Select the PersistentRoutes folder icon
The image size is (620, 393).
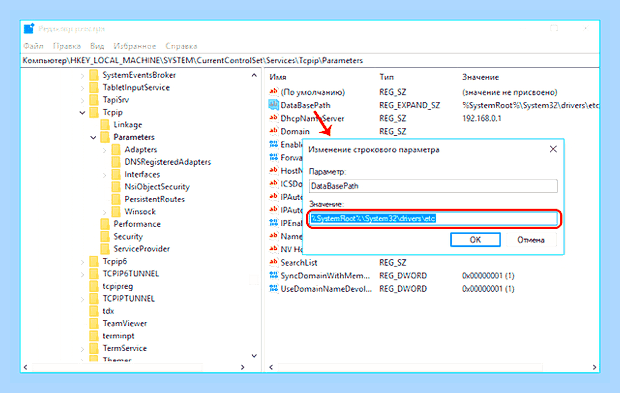pos(116,199)
